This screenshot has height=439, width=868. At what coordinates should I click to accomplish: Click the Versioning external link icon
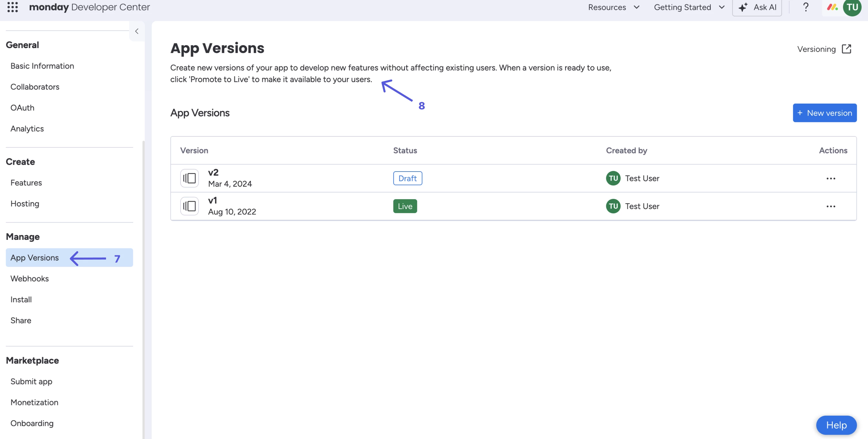tap(846, 49)
